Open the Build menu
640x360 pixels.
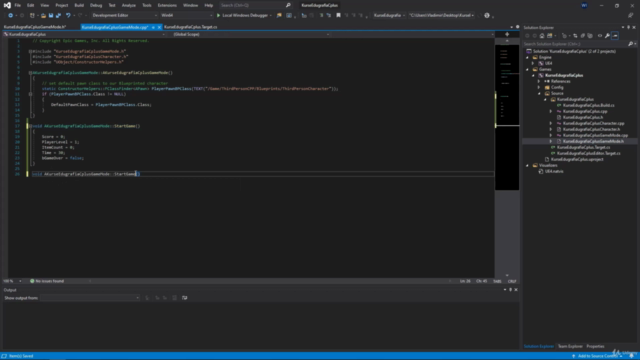(79, 5)
